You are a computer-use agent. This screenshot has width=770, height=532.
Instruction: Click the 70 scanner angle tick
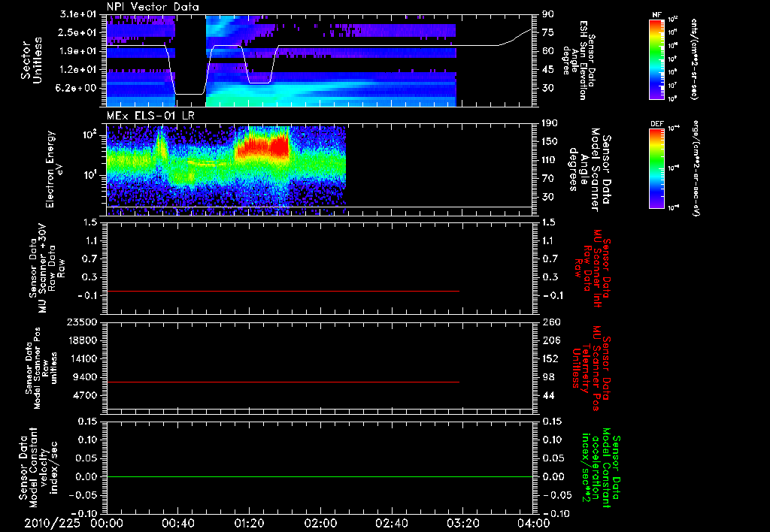(548, 179)
